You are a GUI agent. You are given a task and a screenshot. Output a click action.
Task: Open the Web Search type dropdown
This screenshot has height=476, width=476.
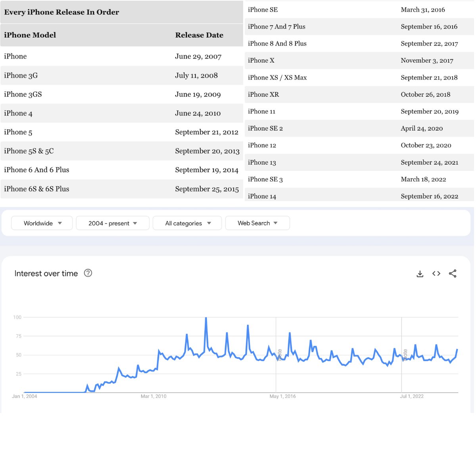(257, 223)
